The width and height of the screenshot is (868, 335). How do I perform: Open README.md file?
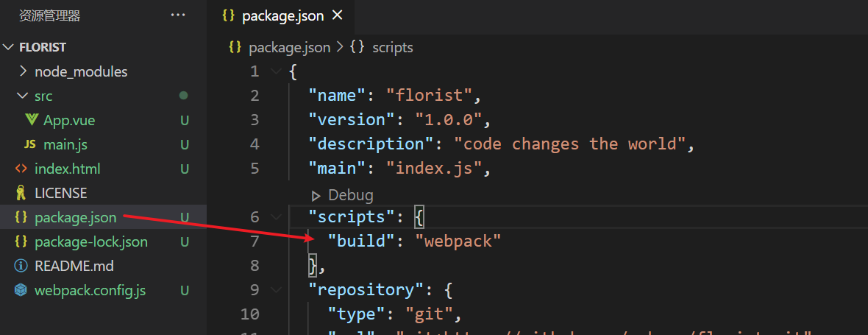(74, 267)
